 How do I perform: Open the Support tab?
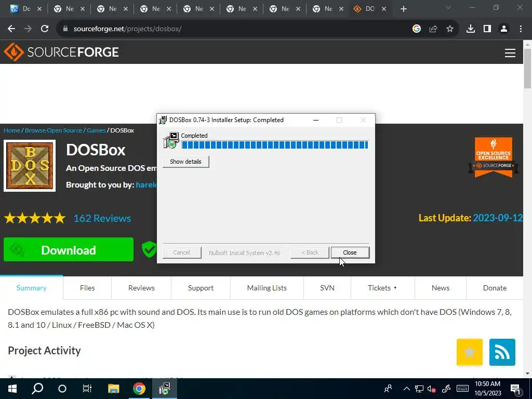tap(201, 288)
